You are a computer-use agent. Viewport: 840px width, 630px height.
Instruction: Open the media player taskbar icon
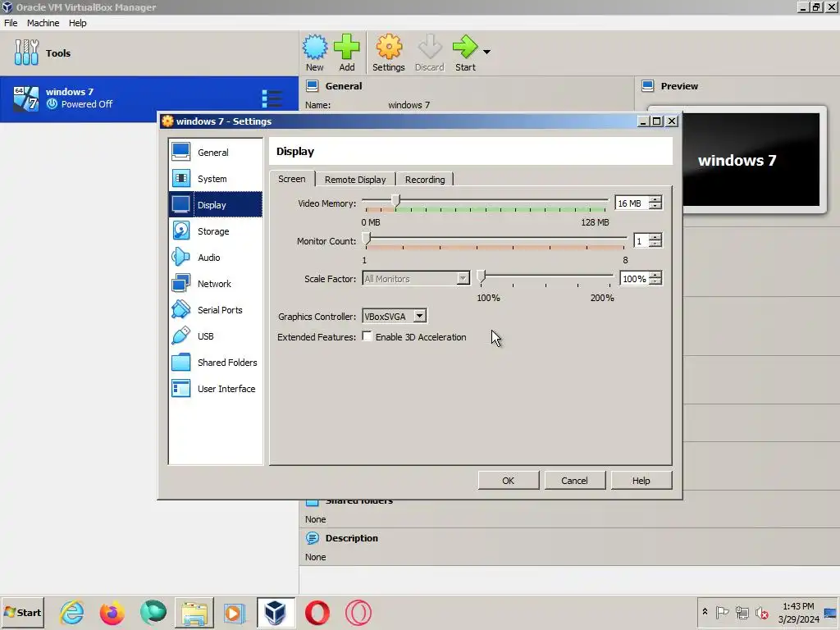[234, 612]
